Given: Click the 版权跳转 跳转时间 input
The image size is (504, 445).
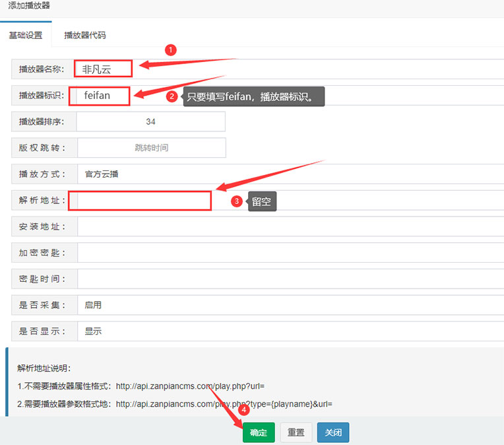Looking at the screenshot, I should (x=151, y=148).
